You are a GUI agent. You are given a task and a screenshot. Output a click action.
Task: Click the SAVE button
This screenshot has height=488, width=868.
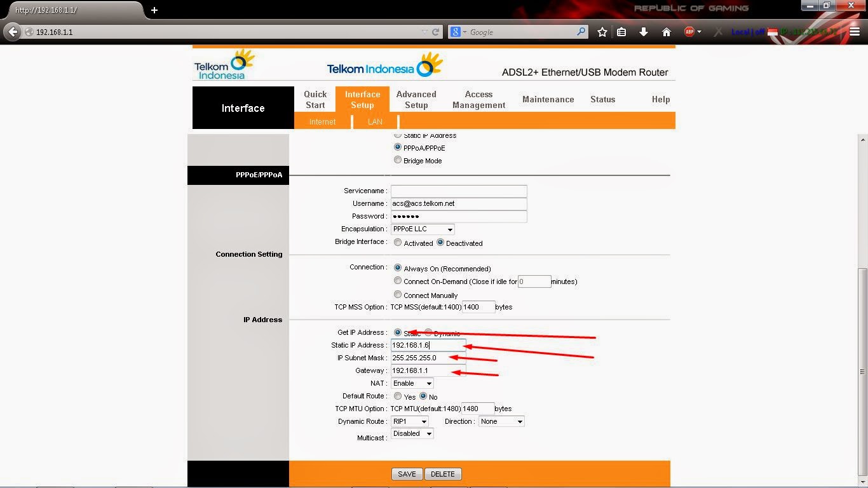pos(407,474)
